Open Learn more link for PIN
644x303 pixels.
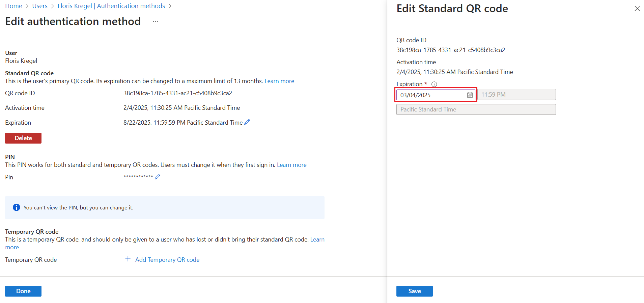click(291, 165)
